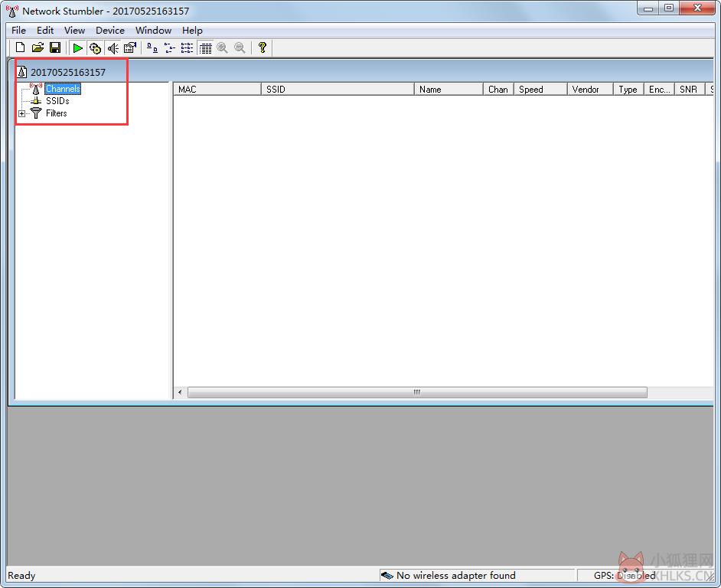Open the Help menu
The image size is (721, 588).
pos(192,31)
